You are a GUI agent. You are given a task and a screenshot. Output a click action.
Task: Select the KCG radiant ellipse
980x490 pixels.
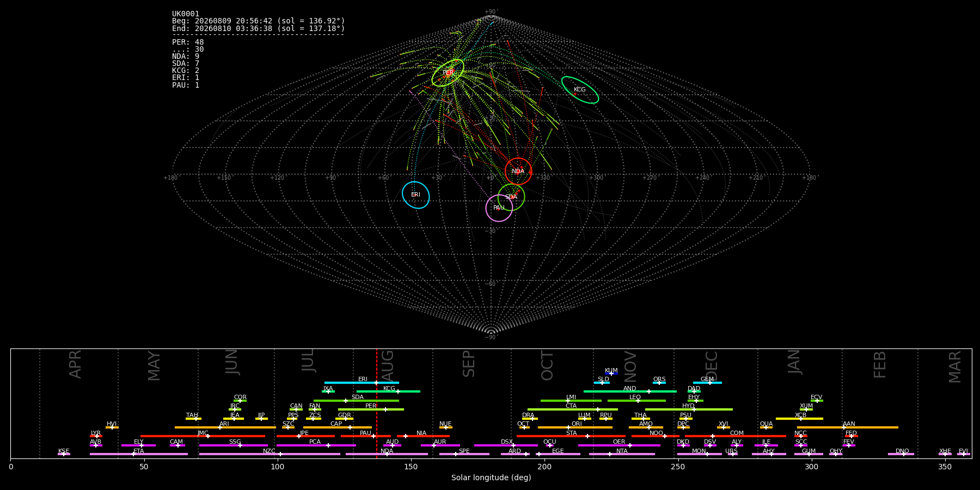tap(580, 90)
